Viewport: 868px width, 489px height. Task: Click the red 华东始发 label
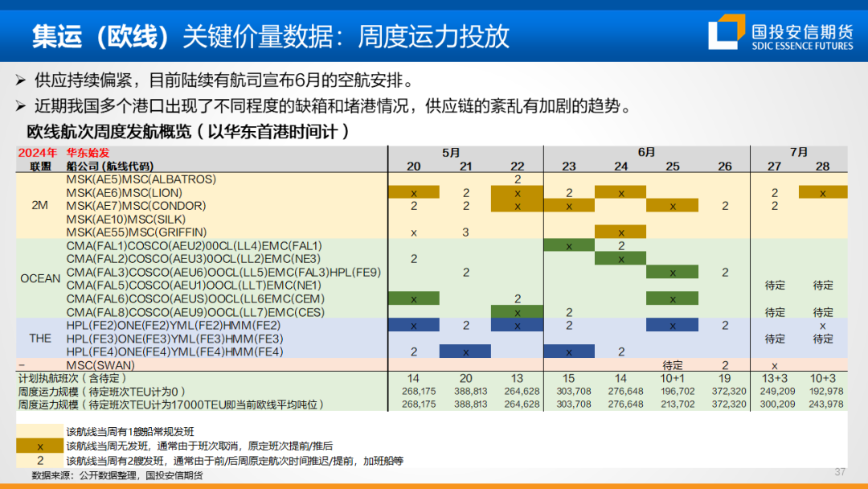[x=88, y=153]
